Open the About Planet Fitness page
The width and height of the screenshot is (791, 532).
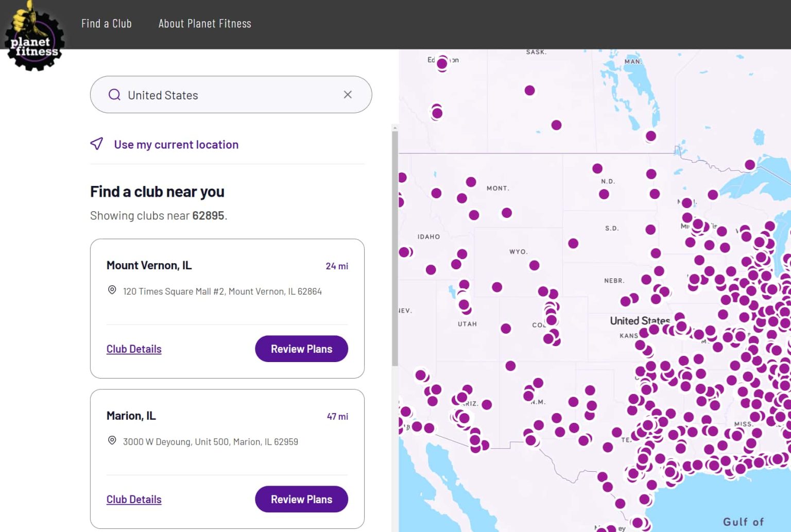coord(204,23)
